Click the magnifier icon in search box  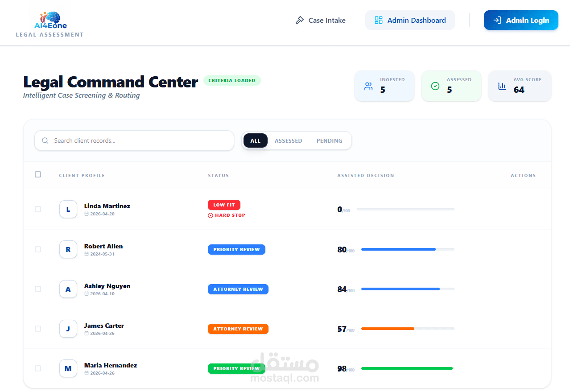(45, 140)
